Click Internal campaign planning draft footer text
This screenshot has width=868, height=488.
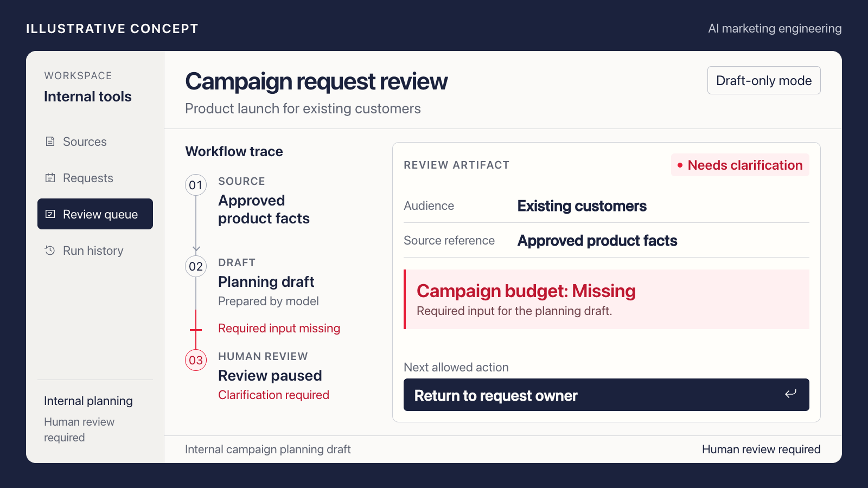[267, 449]
